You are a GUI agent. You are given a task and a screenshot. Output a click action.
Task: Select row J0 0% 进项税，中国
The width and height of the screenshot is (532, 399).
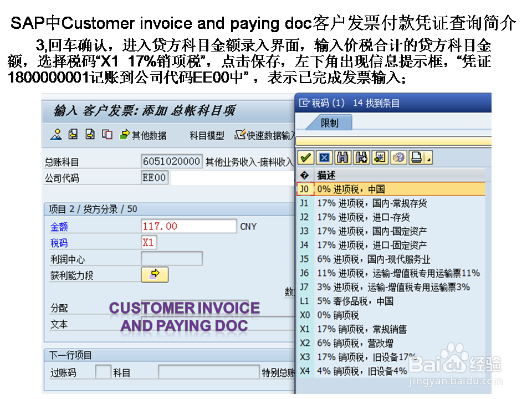(391, 189)
